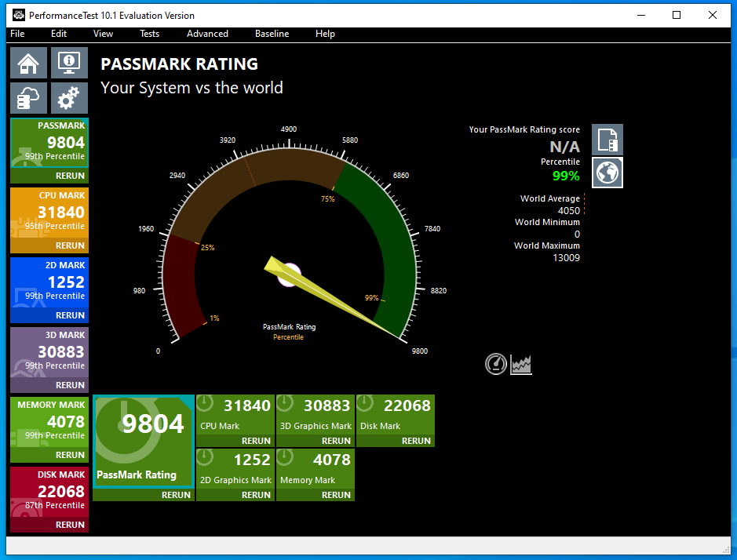Screen dimensions: 737x560
Task: Click the 9800 gauge scale label
Action: (420, 351)
